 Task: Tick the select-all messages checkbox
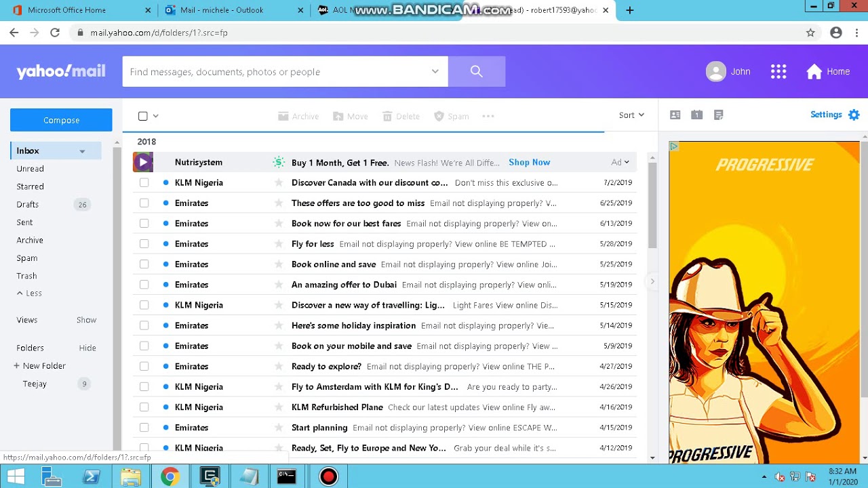click(x=143, y=116)
